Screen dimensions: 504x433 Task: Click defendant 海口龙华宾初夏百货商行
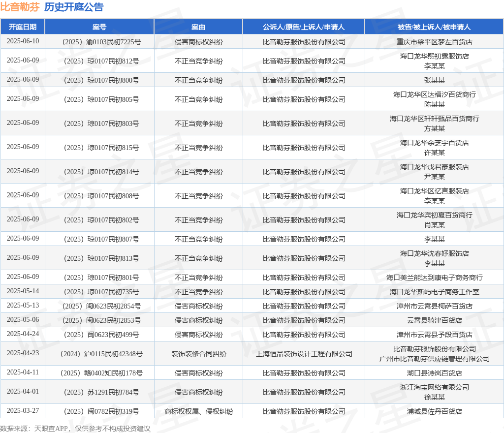pos(434,215)
